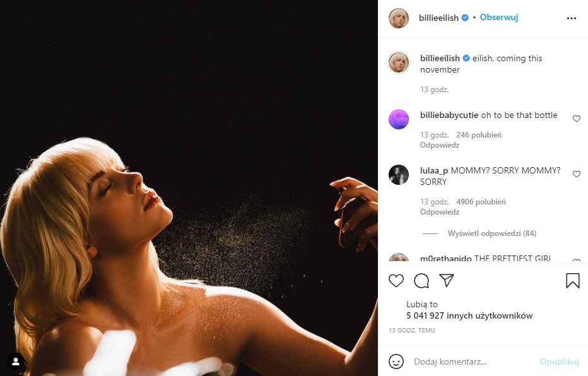Open billieeilish profile from header username
Screen dimensions: 588x376
438,18
